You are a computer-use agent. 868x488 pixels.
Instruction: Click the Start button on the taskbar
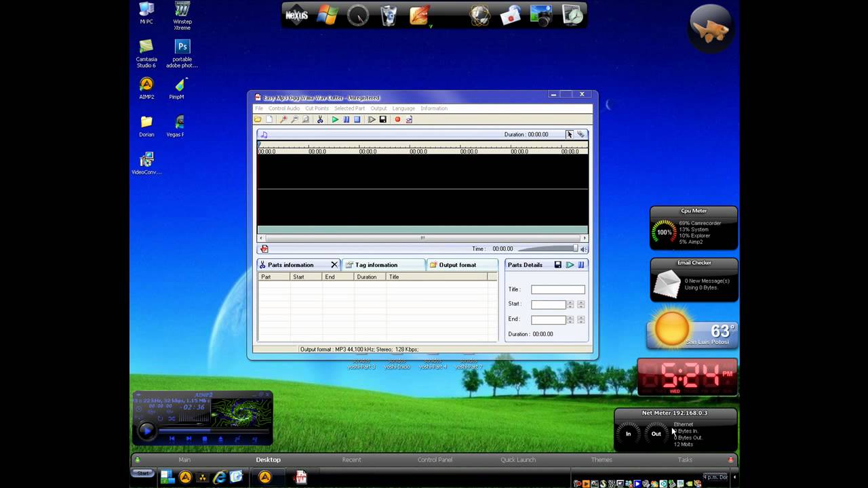click(x=142, y=473)
